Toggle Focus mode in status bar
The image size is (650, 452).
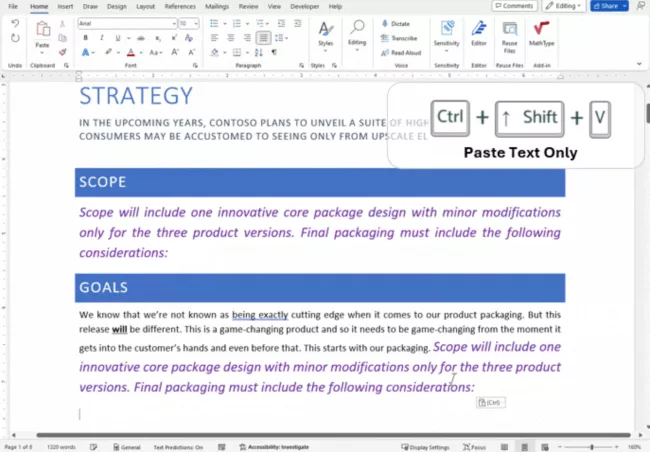point(474,447)
